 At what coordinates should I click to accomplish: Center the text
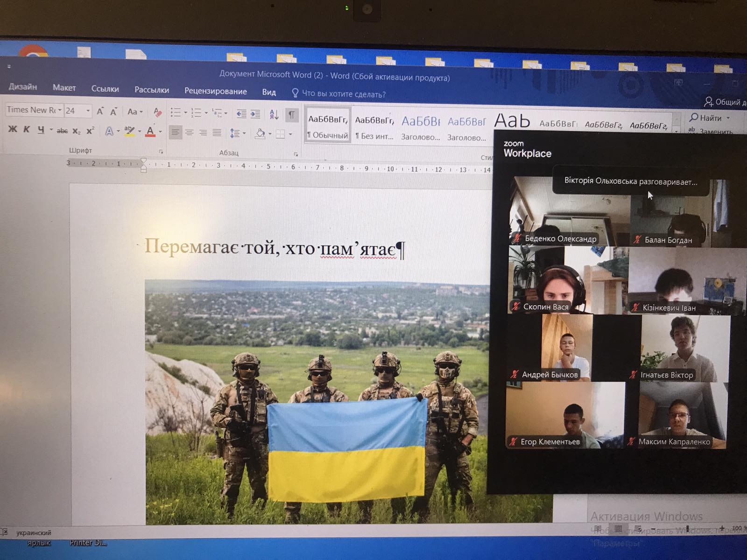point(189,133)
